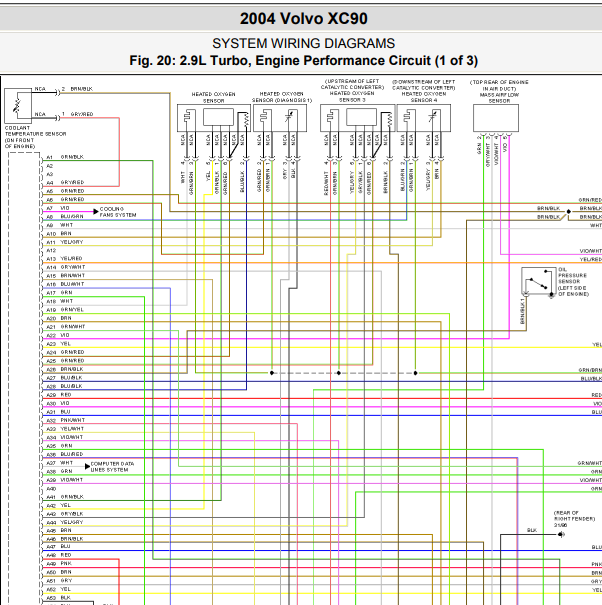Image resolution: width=602 pixels, height=605 pixels.
Task: Click the "2 BRN/BLK" coolant sensor wire label
Action: coord(77,89)
